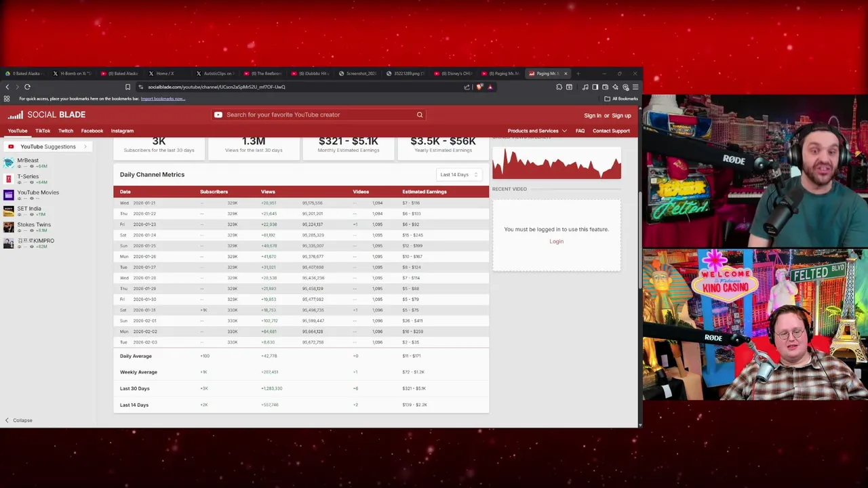
Task: Close the active Paging Mr. tab
Action: point(566,73)
